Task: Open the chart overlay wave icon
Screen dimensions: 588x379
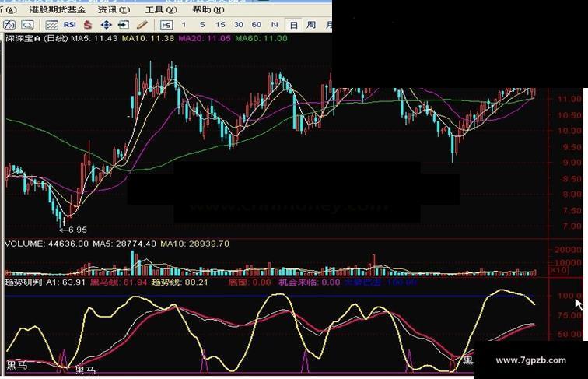Action: pos(52,25)
